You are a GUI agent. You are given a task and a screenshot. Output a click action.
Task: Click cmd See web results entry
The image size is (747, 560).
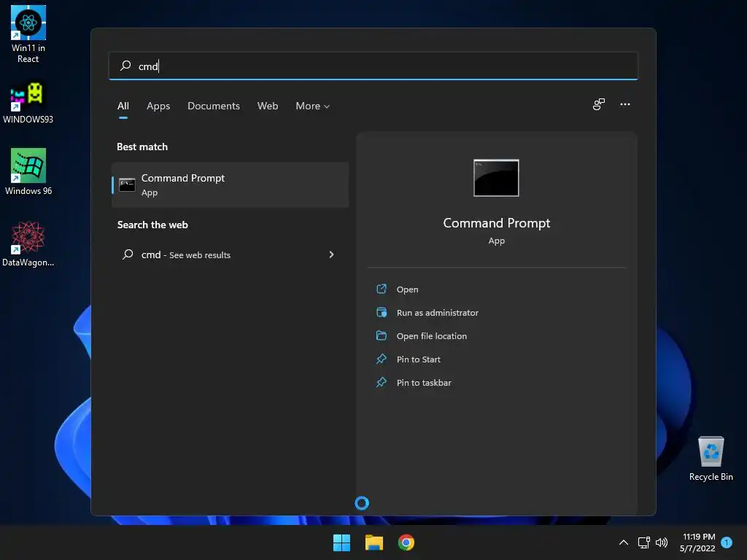coord(230,254)
